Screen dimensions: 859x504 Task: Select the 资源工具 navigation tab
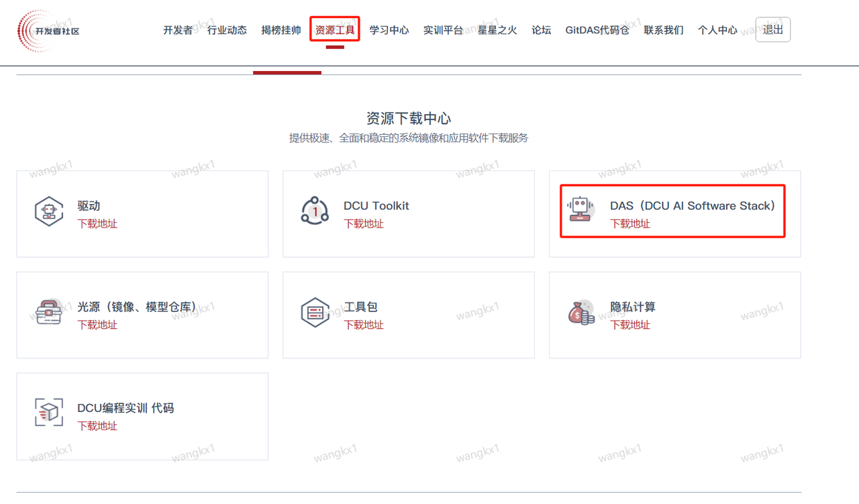335,30
